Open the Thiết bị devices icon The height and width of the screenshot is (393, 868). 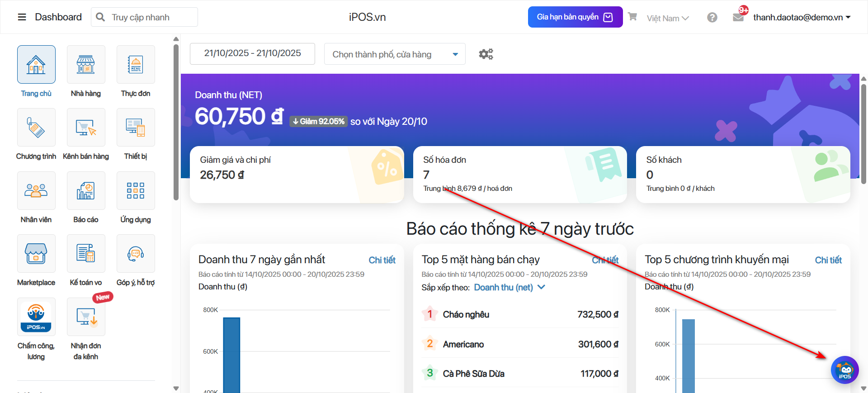pyautogui.click(x=136, y=128)
